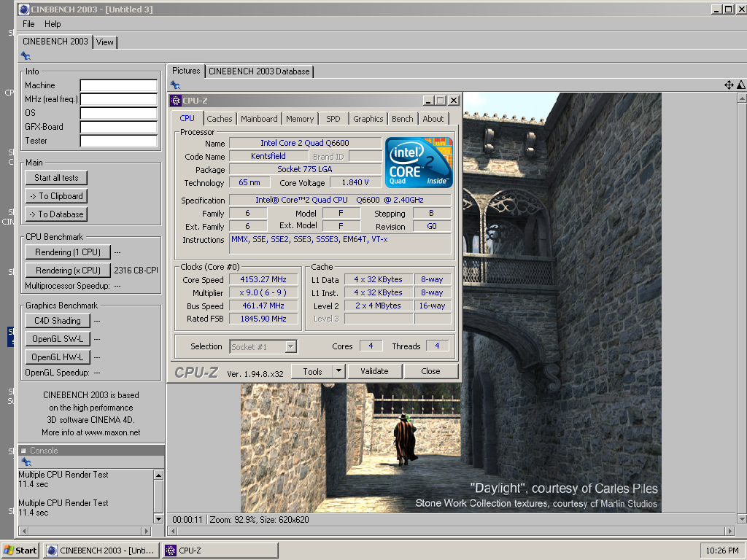Click the MHz (real freq.) input field
The image size is (747, 560).
[119, 99]
